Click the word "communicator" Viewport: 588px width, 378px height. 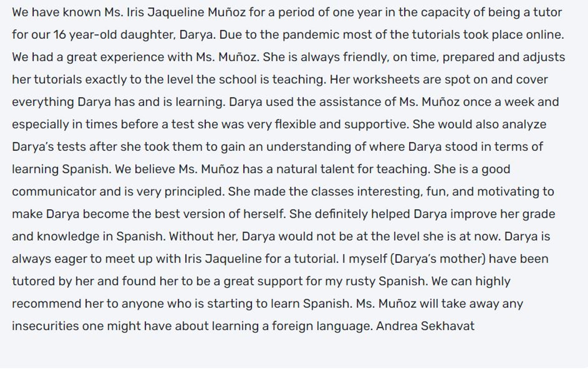coord(54,192)
